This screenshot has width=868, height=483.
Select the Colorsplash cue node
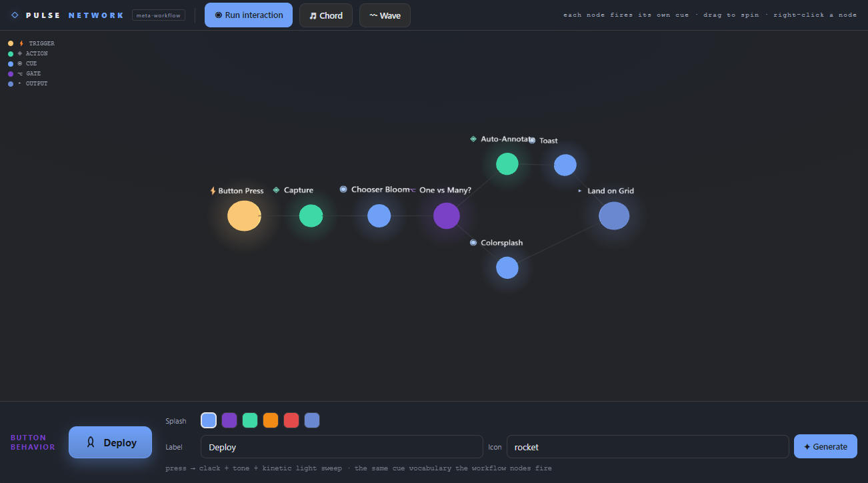click(x=507, y=268)
